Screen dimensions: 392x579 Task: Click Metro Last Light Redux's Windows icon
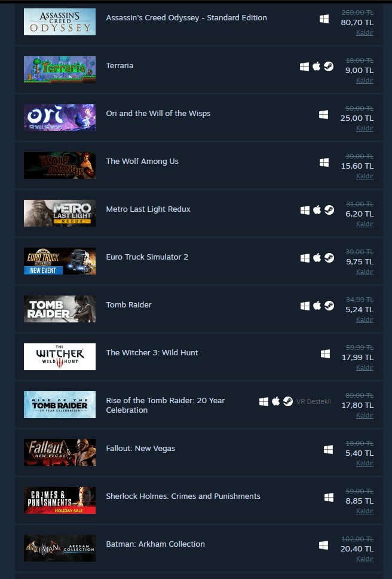305,210
